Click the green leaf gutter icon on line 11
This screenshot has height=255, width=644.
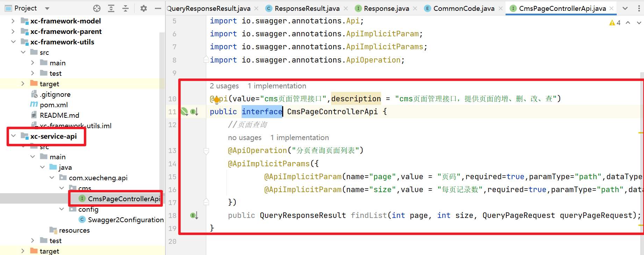point(184,112)
